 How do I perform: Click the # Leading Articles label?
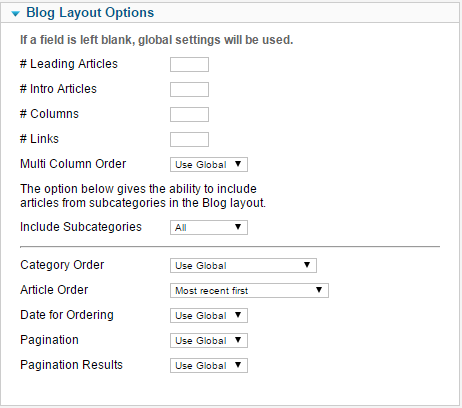click(69, 64)
